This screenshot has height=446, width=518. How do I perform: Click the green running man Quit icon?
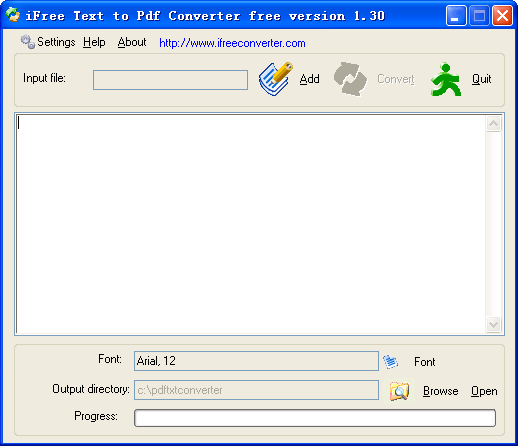pos(446,79)
